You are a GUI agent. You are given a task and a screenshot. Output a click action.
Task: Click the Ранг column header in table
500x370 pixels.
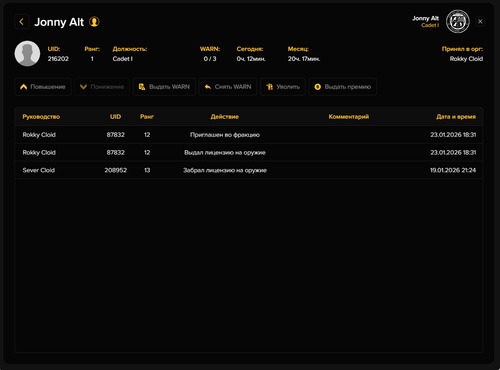(x=147, y=117)
